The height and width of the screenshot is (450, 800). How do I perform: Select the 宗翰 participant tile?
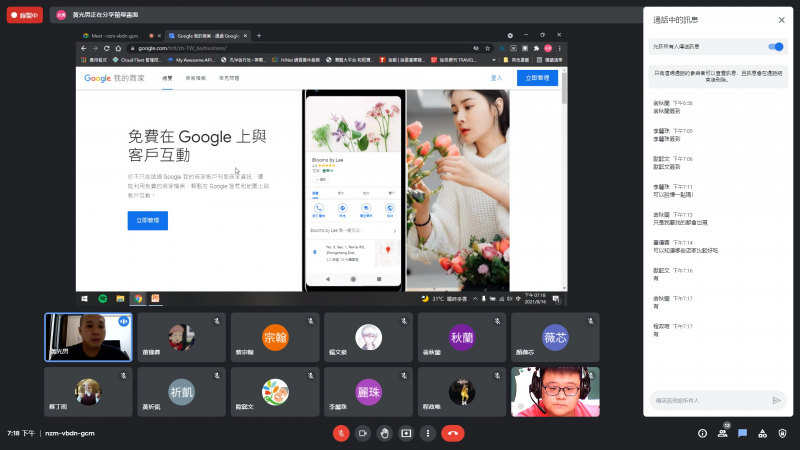click(275, 337)
